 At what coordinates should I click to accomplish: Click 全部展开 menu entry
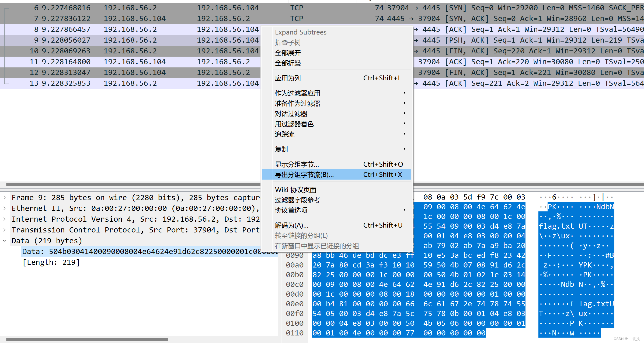[288, 53]
